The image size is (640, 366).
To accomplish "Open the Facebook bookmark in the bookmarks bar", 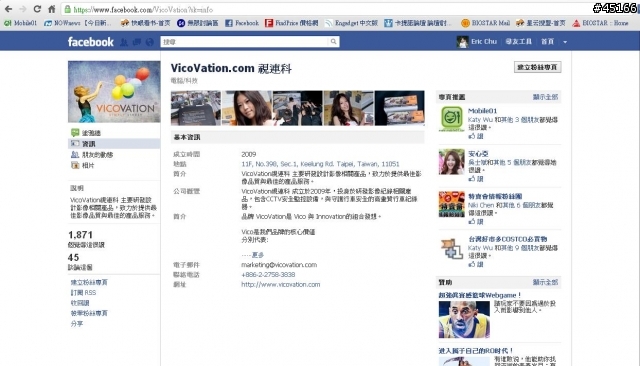I will point(242,23).
